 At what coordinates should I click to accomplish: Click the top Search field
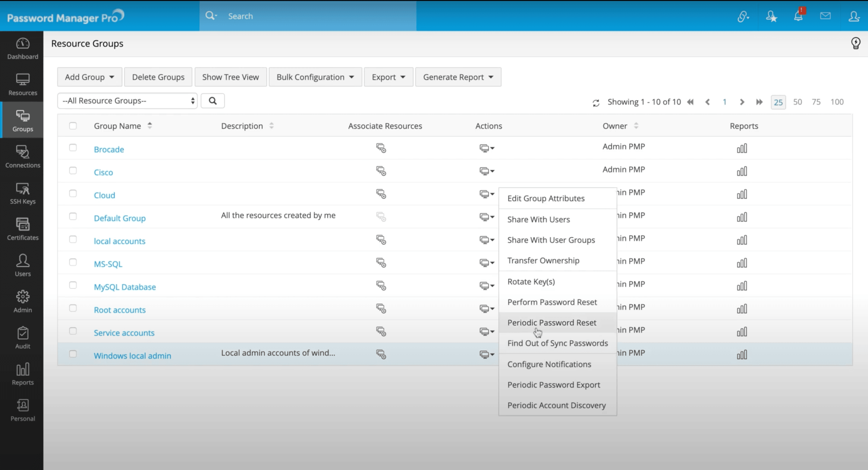coord(308,16)
